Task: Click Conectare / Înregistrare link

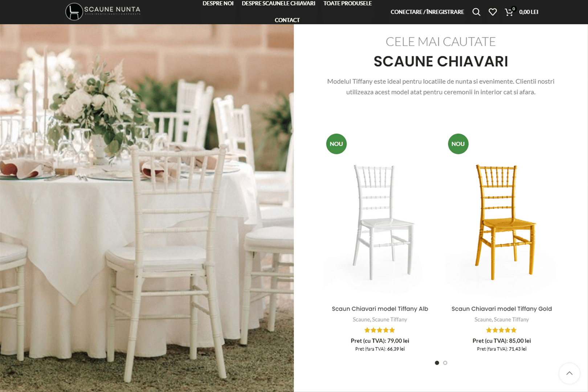Action: click(427, 12)
